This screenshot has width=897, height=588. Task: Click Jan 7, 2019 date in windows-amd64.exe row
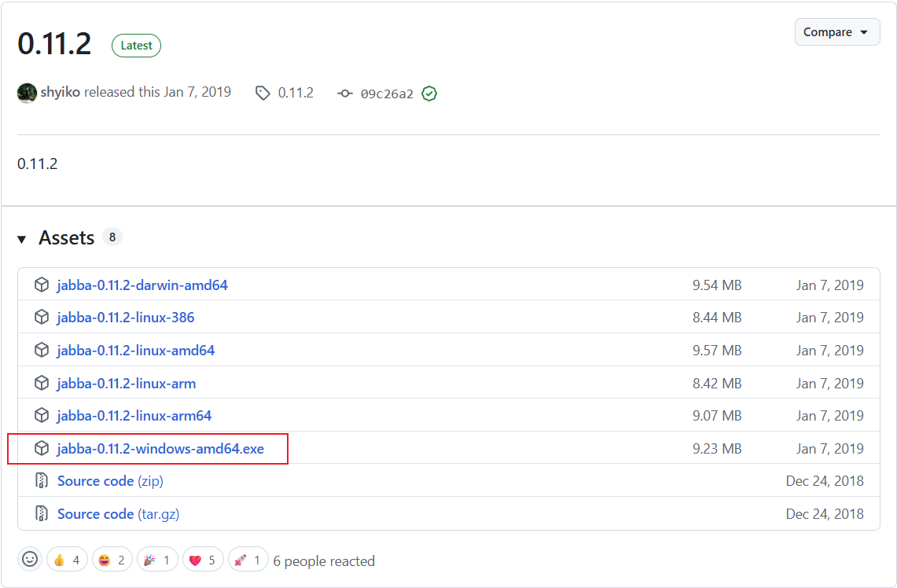point(829,448)
